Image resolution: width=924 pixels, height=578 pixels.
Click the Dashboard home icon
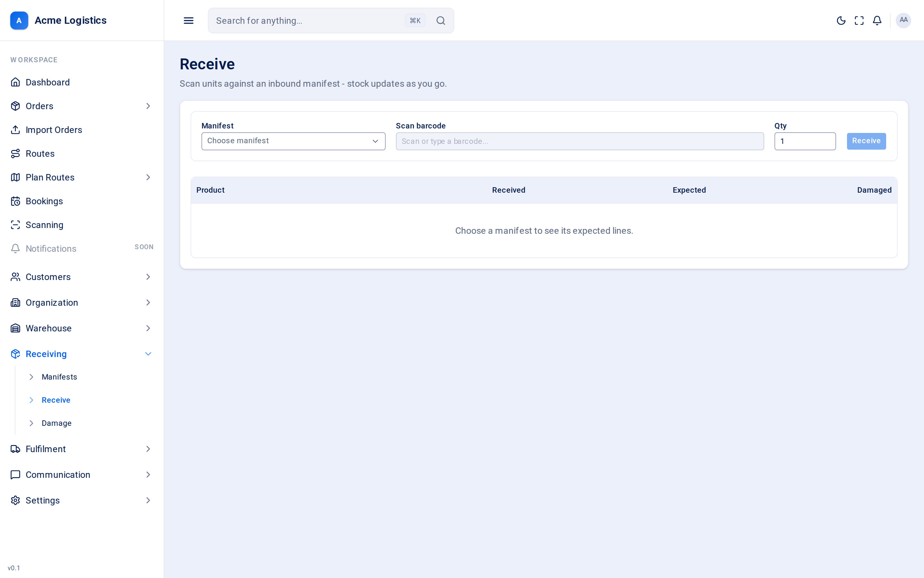point(15,82)
